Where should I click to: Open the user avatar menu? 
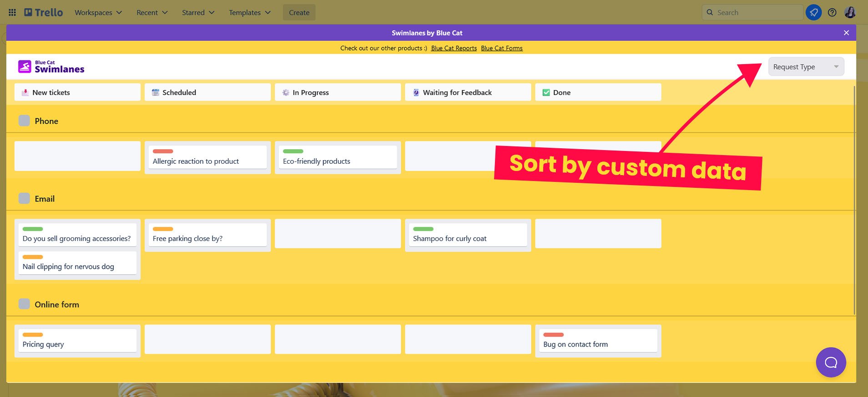point(850,12)
